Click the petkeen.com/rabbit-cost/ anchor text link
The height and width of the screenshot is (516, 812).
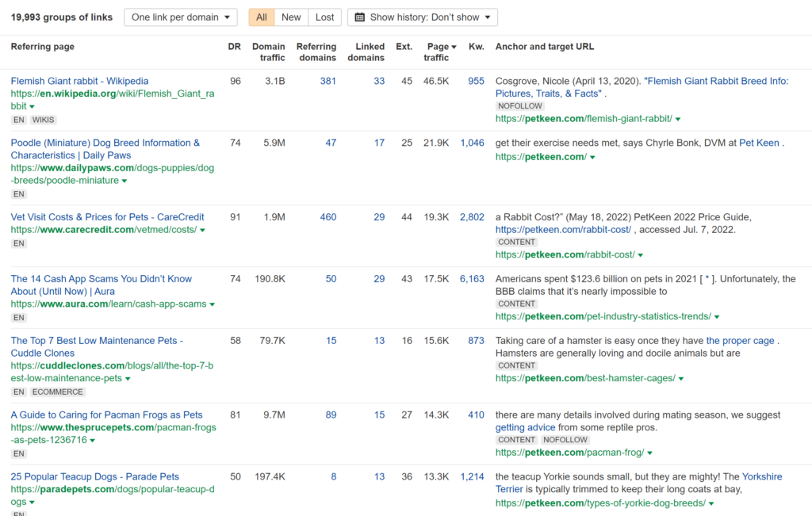tap(563, 230)
